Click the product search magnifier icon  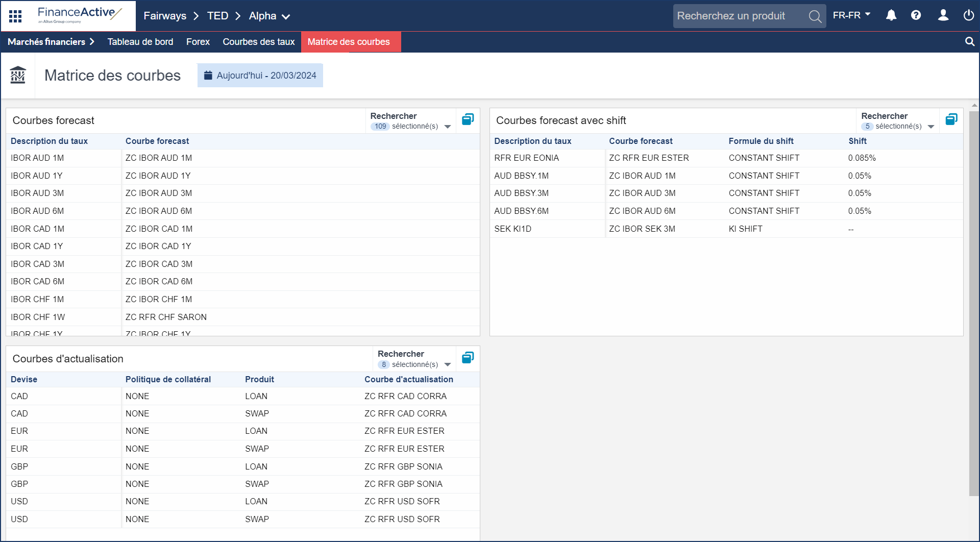coord(815,16)
